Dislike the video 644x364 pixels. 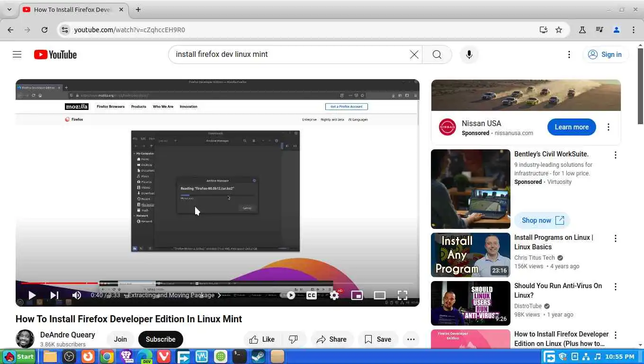click(x=294, y=339)
